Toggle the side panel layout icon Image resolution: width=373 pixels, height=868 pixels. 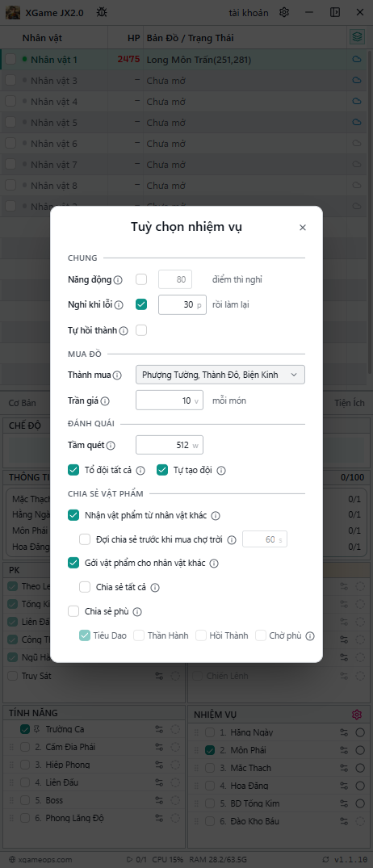coord(335,12)
